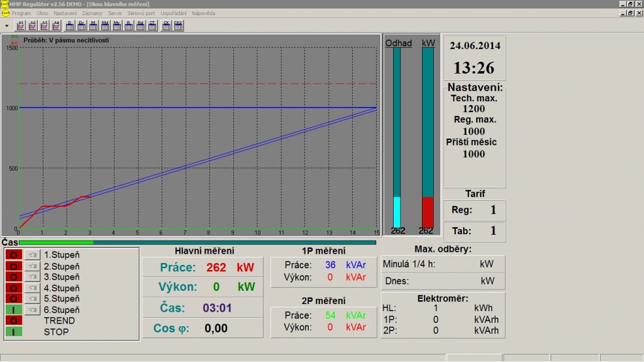This screenshot has height=362, width=644.
Task: Toggle the green I indicator of 6.Stupeň
Action: tap(14, 310)
